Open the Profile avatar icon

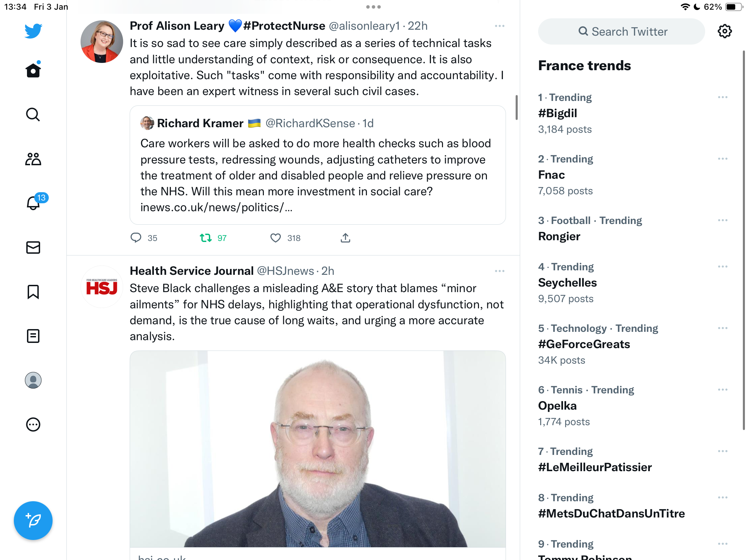coord(33,380)
